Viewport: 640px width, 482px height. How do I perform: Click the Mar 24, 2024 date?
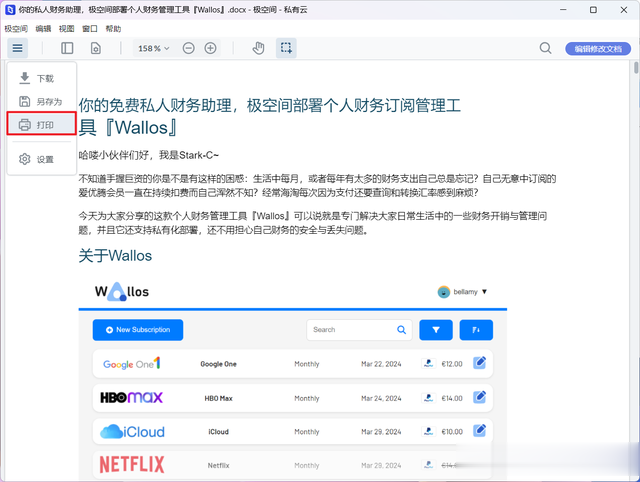[x=381, y=398]
